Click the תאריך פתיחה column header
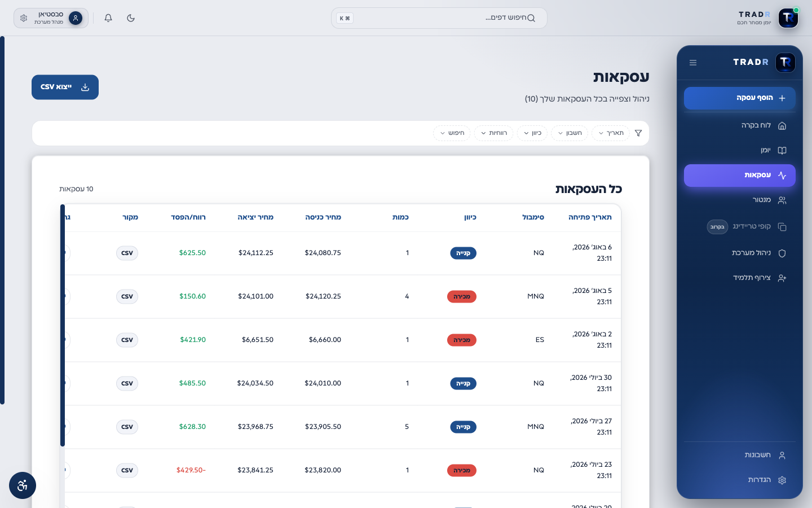This screenshot has width=812, height=508. point(590,217)
